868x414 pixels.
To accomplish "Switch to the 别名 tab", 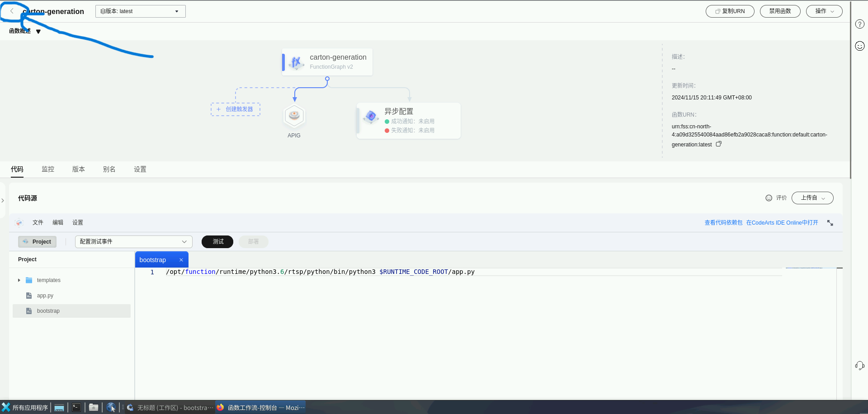I will [109, 169].
